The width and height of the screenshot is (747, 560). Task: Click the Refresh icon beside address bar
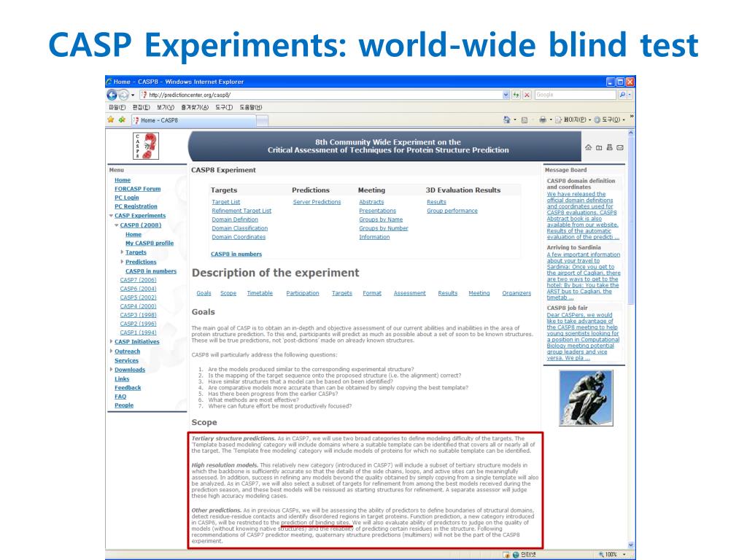516,95
